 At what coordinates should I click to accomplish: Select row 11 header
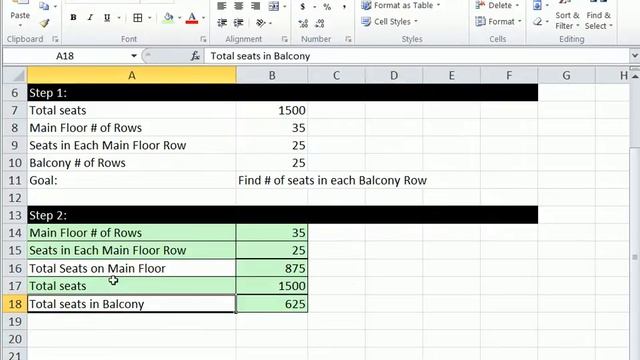click(x=15, y=180)
